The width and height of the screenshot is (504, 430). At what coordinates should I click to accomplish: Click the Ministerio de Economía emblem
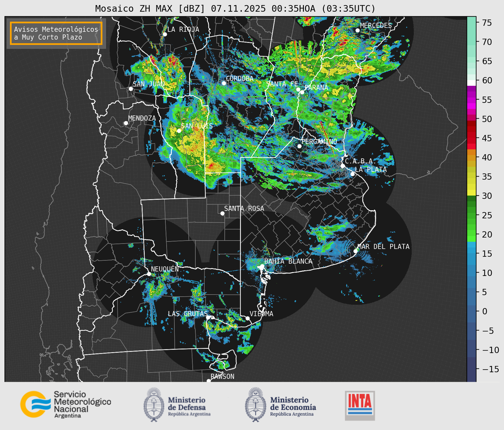(255, 405)
